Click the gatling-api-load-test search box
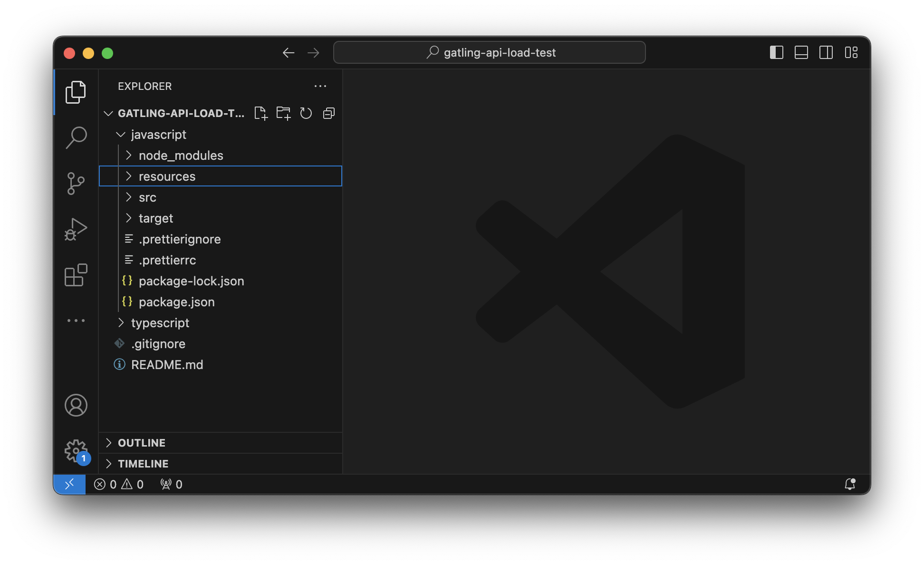This screenshot has height=565, width=924. point(490,52)
